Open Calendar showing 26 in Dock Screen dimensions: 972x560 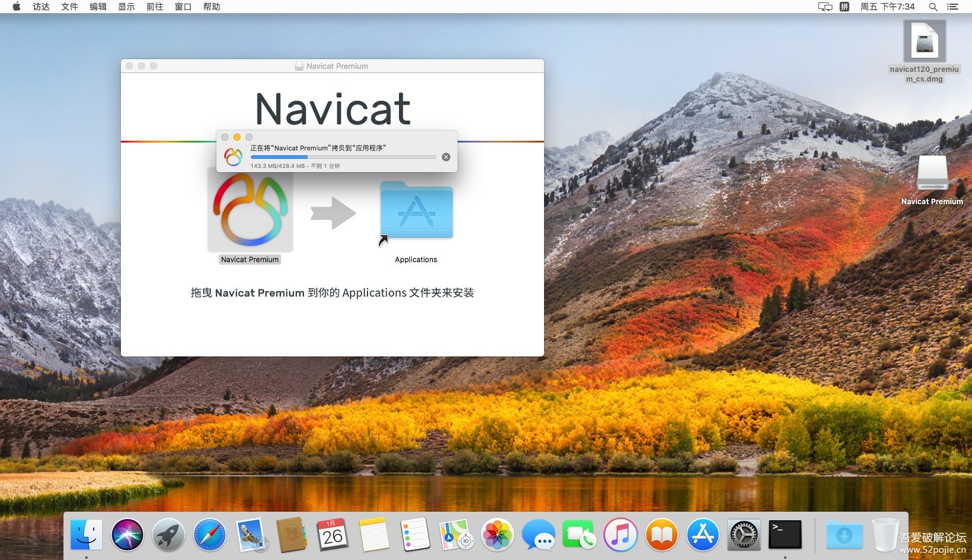click(333, 535)
